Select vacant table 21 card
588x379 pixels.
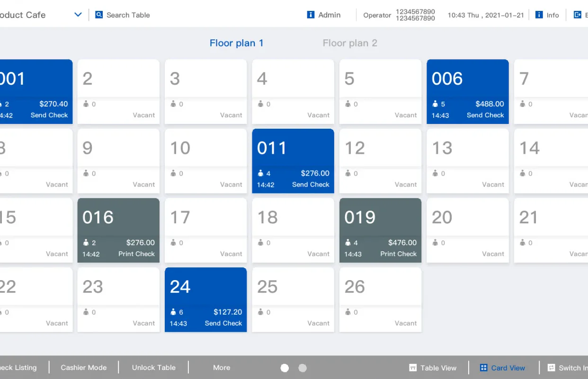551,230
